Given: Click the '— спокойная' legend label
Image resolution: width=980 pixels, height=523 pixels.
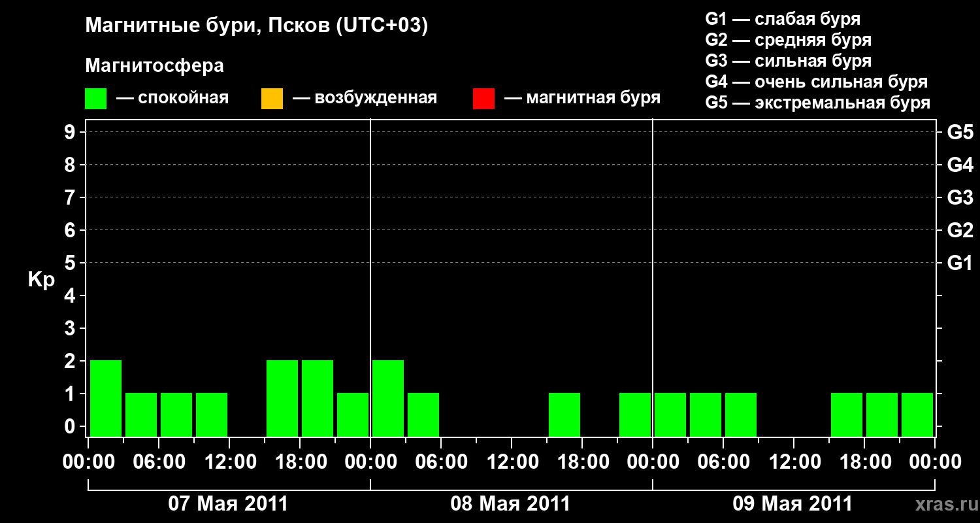Looking at the screenshot, I should tap(172, 98).
